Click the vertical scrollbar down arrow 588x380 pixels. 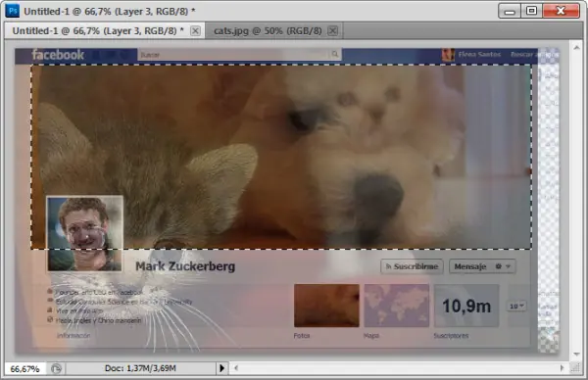(x=576, y=355)
